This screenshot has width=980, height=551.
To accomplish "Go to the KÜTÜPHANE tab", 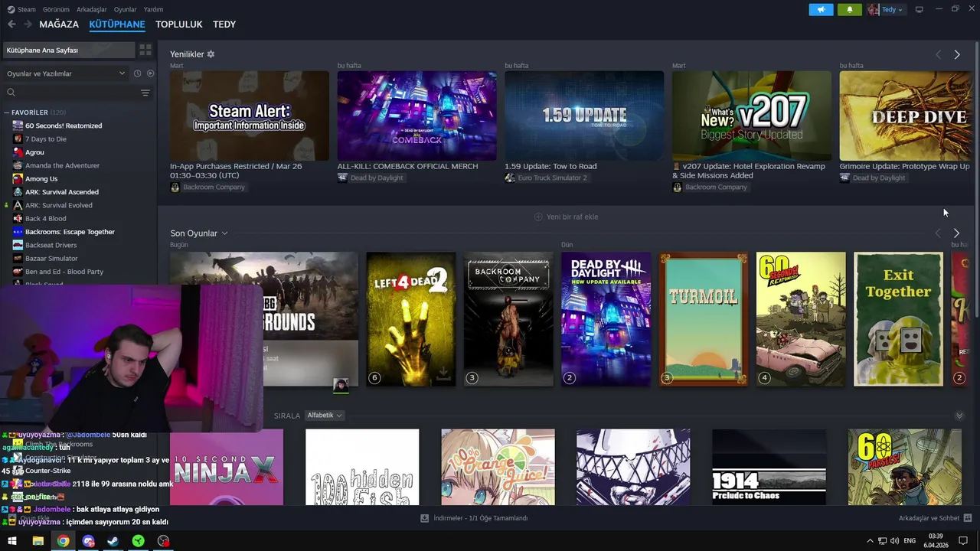I will pyautogui.click(x=117, y=24).
